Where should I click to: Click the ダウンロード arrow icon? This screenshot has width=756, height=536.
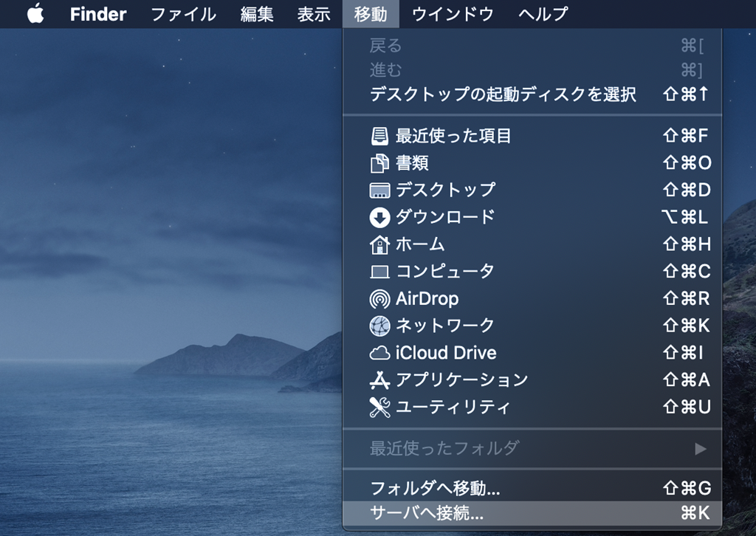coord(379,217)
